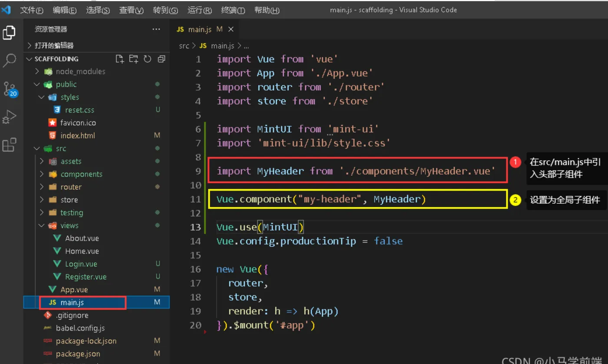Open About.vue file

click(82, 238)
